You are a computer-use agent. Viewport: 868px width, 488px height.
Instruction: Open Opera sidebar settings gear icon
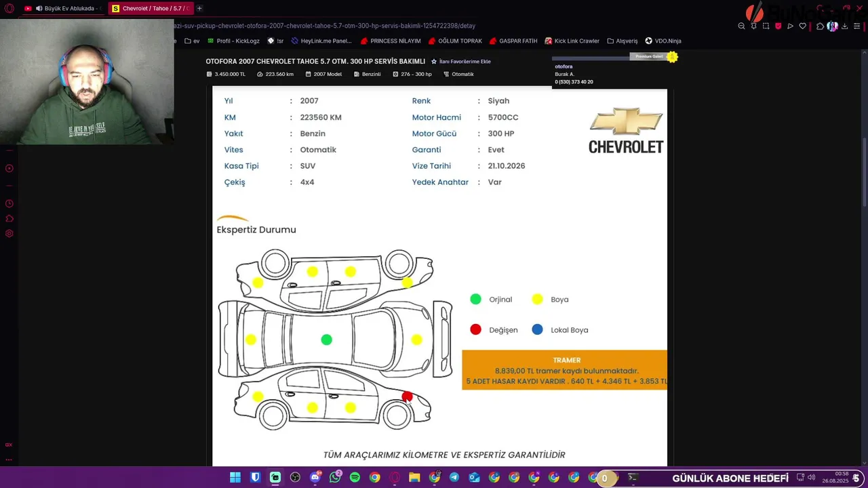(9, 233)
